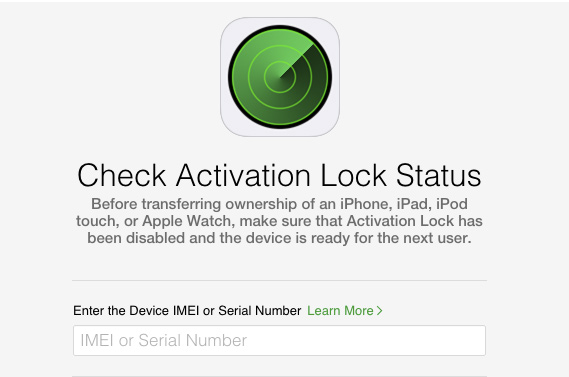Click the word Lock in the heading
The width and height of the screenshot is (569, 377).
(353, 176)
